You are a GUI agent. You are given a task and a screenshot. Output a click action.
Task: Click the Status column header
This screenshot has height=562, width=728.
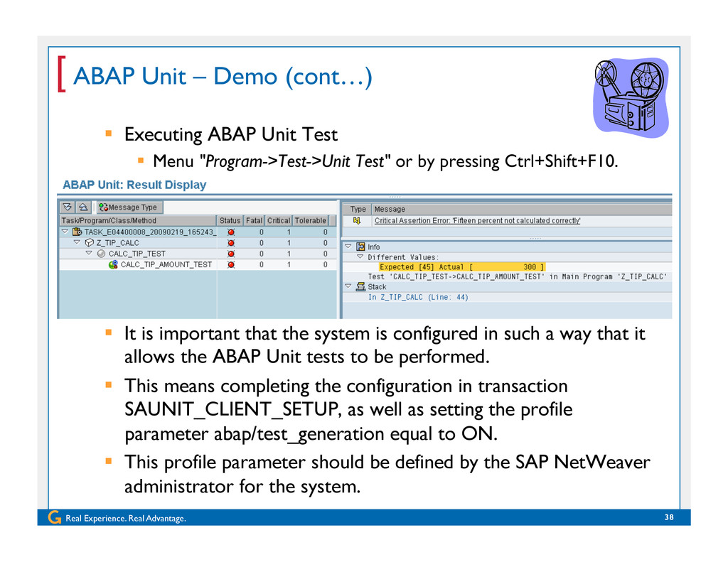point(230,220)
